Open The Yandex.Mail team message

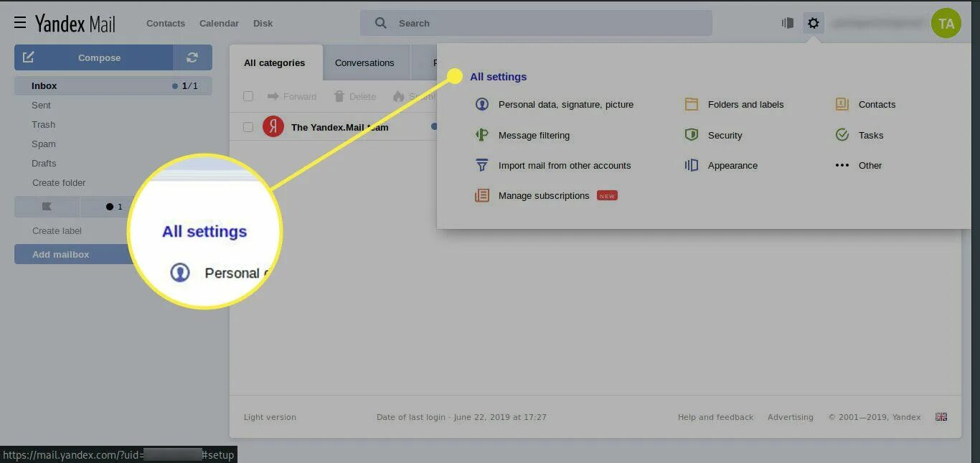[x=339, y=127]
